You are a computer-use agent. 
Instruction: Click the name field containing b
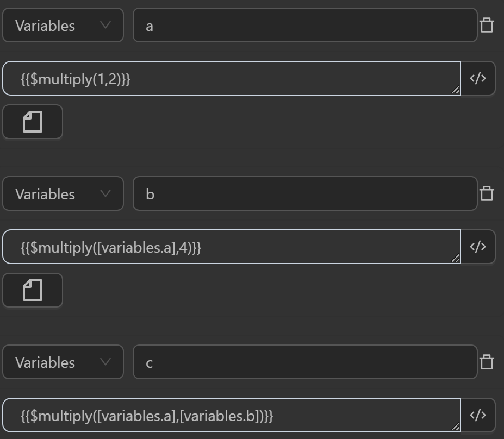[304, 194]
